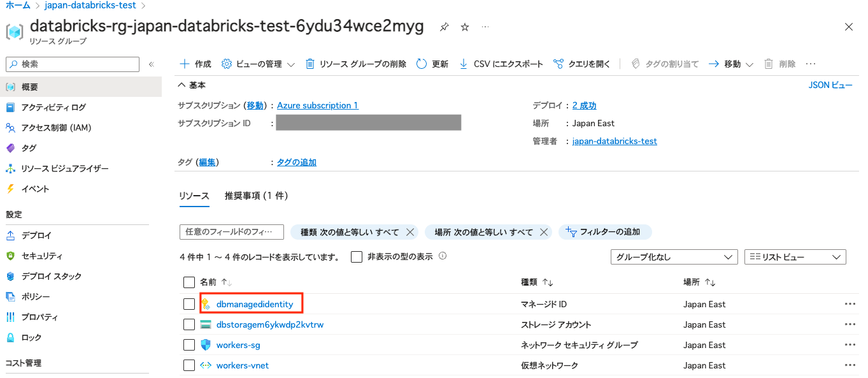
Task: Open the リソース ビジュアライザー
Action: click(x=64, y=168)
